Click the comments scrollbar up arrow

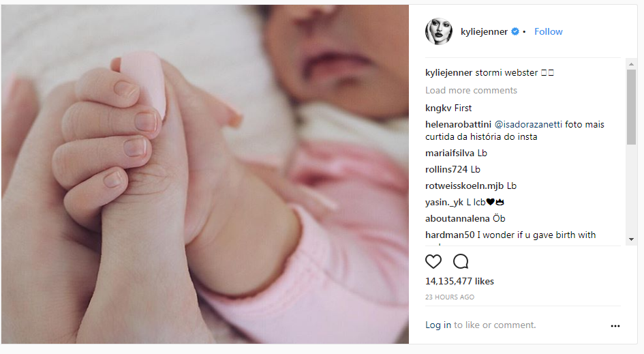(x=631, y=64)
